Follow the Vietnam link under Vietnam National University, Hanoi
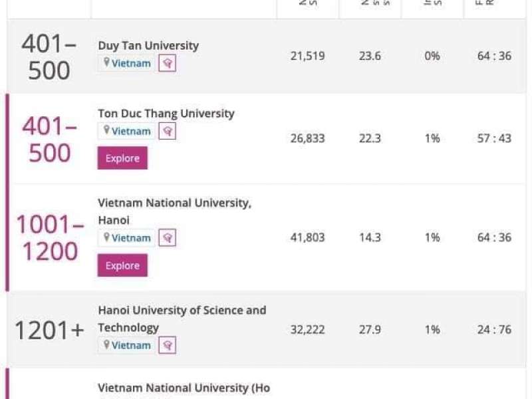This screenshot has height=399, width=532. (131, 238)
